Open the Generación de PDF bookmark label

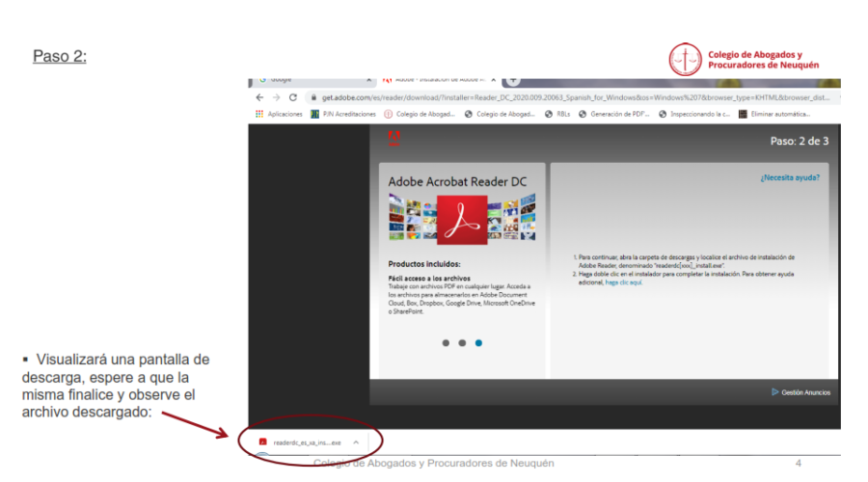pos(619,114)
